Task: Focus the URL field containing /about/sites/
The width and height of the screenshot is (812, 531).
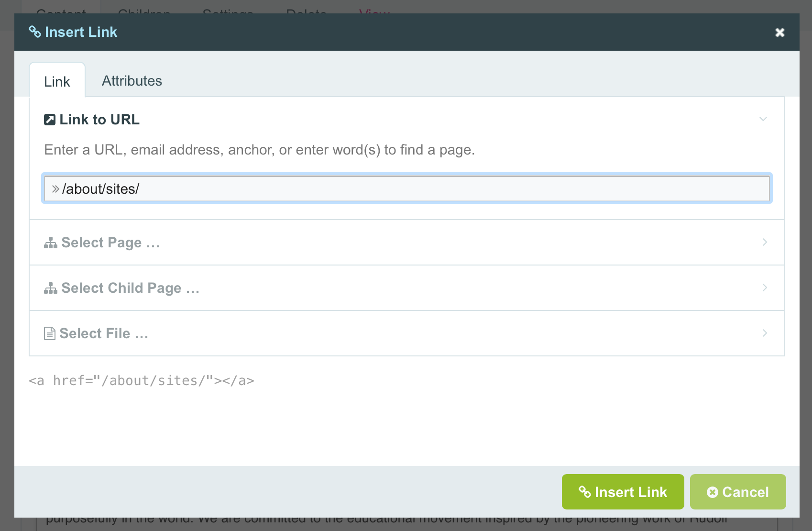Action: click(x=407, y=188)
